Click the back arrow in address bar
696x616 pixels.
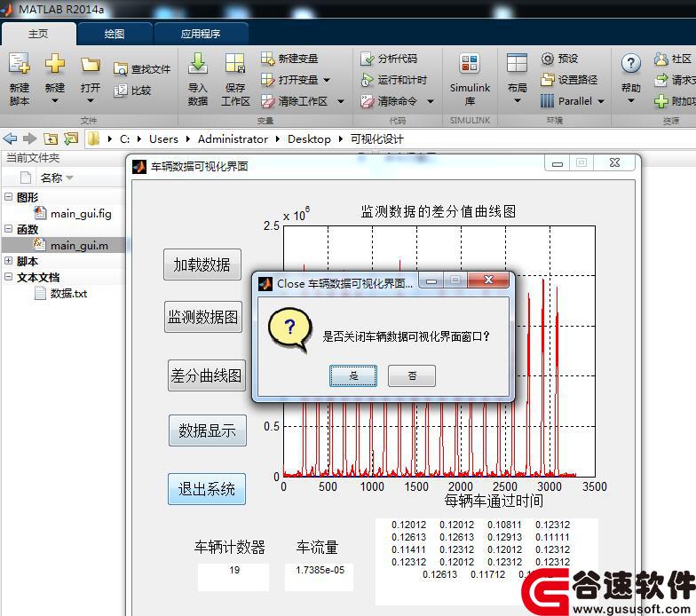[x=10, y=138]
